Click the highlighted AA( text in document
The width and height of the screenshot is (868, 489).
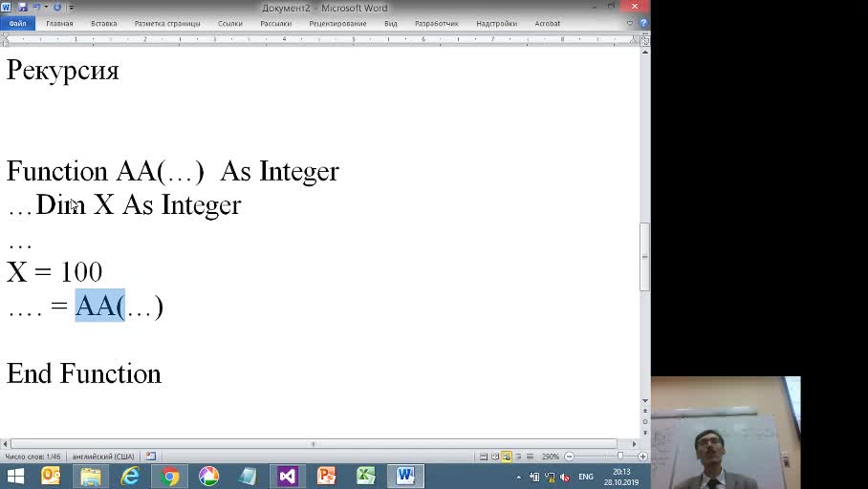click(x=100, y=306)
